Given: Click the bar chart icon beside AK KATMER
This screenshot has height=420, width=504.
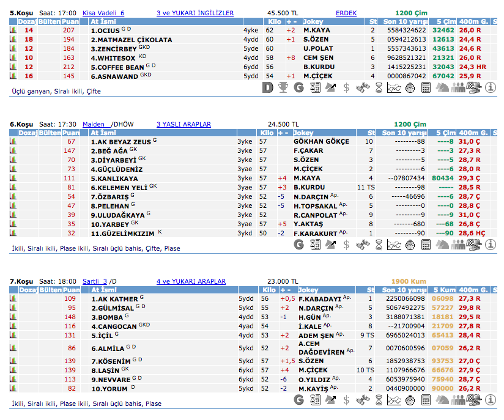Looking at the screenshot, I should click(x=13, y=298).
